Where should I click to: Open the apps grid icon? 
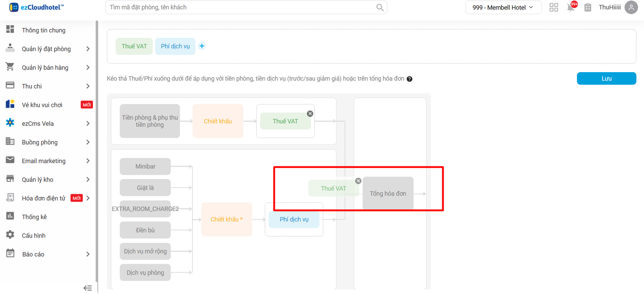[554, 7]
